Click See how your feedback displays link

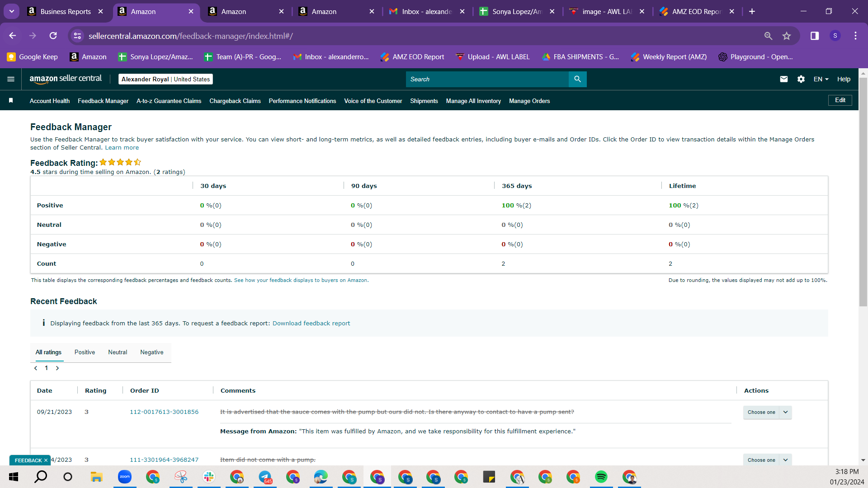tap(301, 280)
